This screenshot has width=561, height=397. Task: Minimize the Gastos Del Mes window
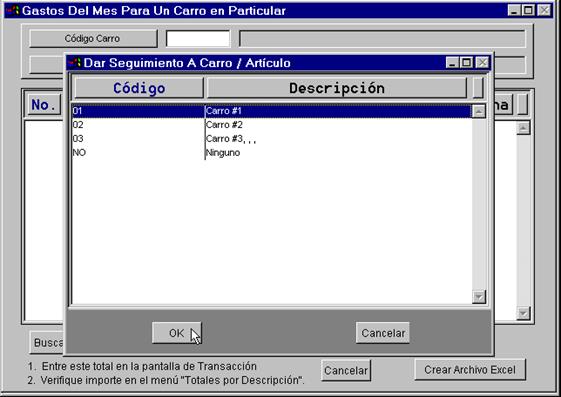514,10
